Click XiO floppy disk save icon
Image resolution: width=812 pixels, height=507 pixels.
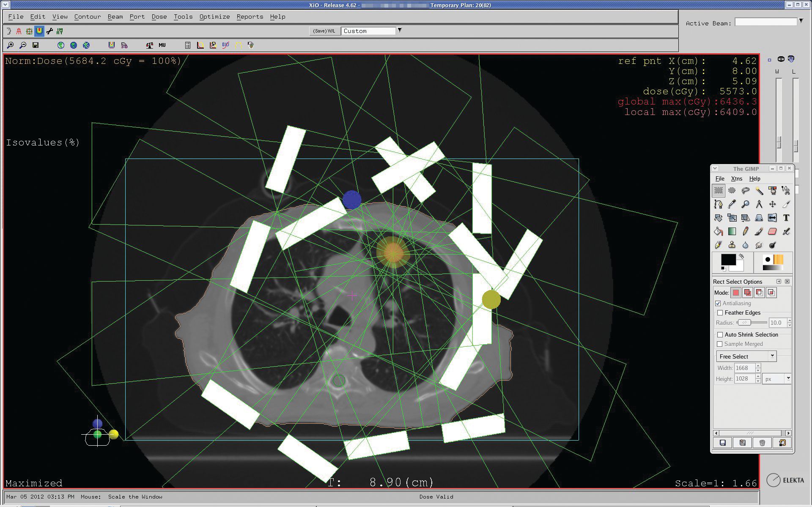tap(36, 45)
